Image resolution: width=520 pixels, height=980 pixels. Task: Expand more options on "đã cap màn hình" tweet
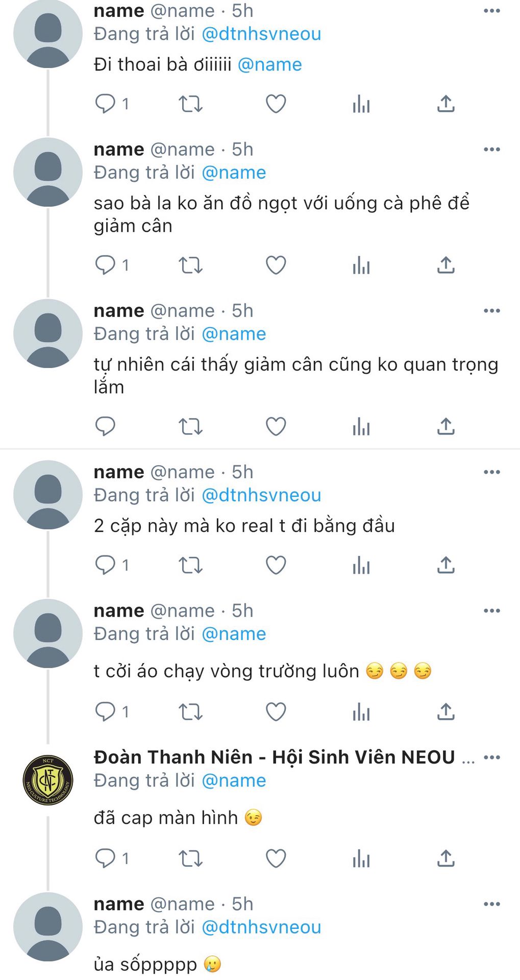[492, 757]
